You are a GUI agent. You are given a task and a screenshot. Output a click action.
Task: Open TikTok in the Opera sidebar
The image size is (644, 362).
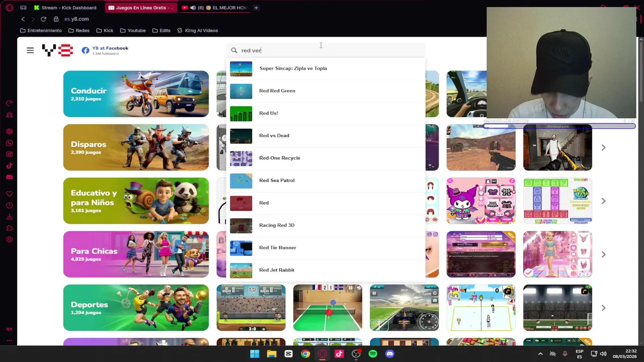(x=9, y=165)
